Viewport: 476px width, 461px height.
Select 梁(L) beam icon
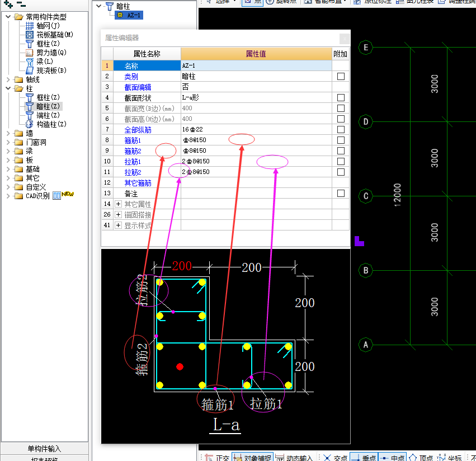tap(30, 62)
